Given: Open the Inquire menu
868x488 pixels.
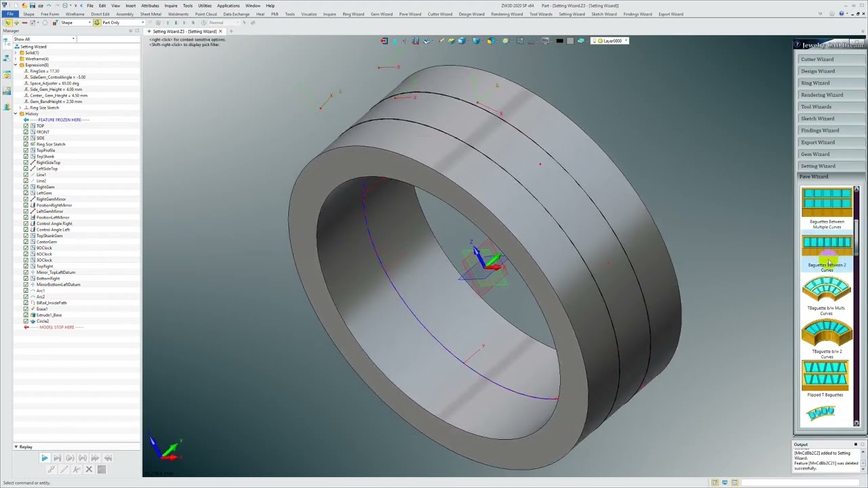Looking at the screenshot, I should click(x=171, y=5).
